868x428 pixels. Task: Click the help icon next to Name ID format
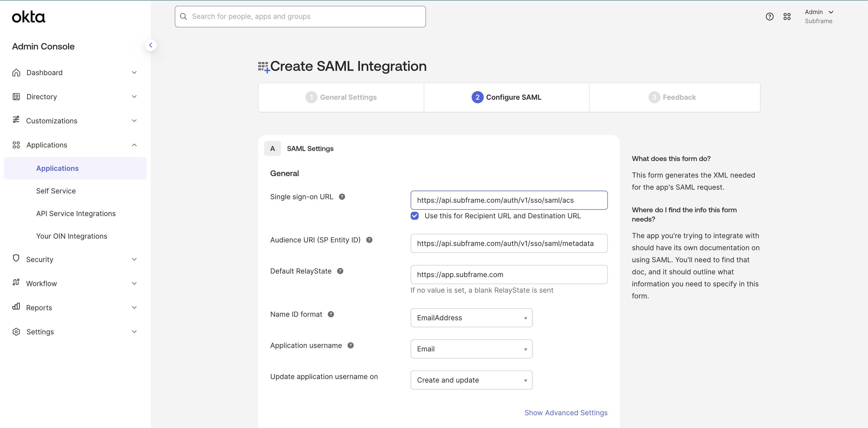[331, 314]
